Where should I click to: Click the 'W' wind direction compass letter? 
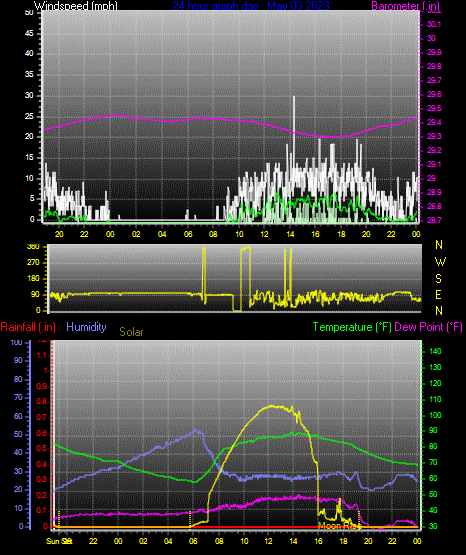click(440, 262)
